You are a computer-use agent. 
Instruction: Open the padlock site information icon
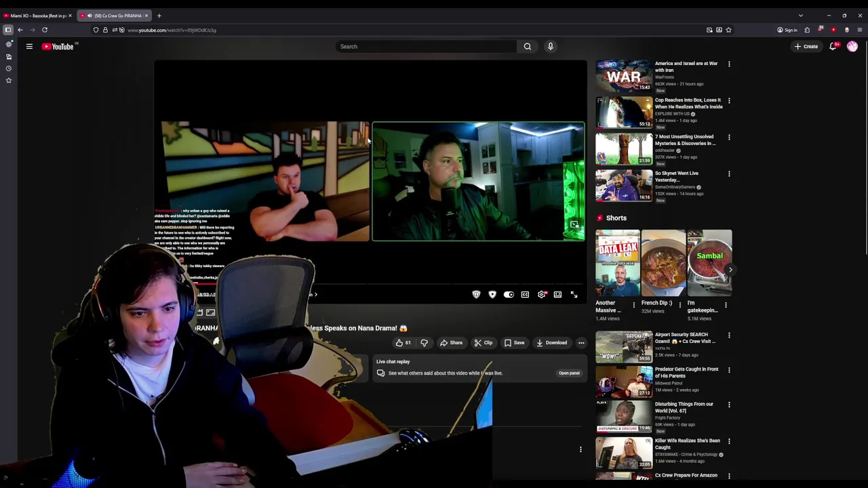point(105,30)
